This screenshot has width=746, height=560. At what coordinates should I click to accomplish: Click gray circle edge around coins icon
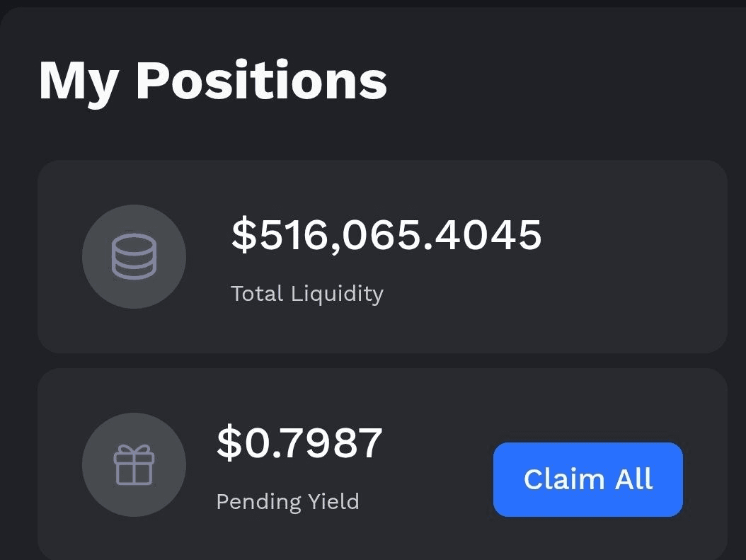90,256
